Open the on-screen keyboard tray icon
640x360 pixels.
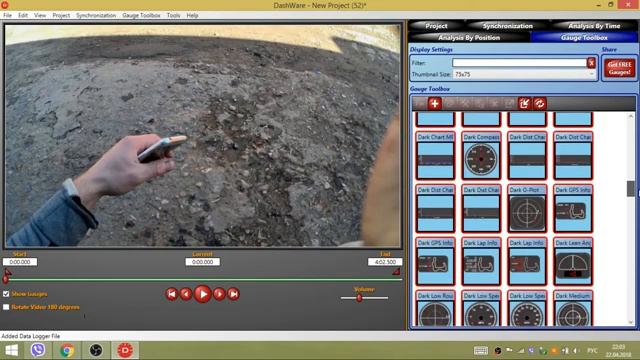tap(480, 351)
